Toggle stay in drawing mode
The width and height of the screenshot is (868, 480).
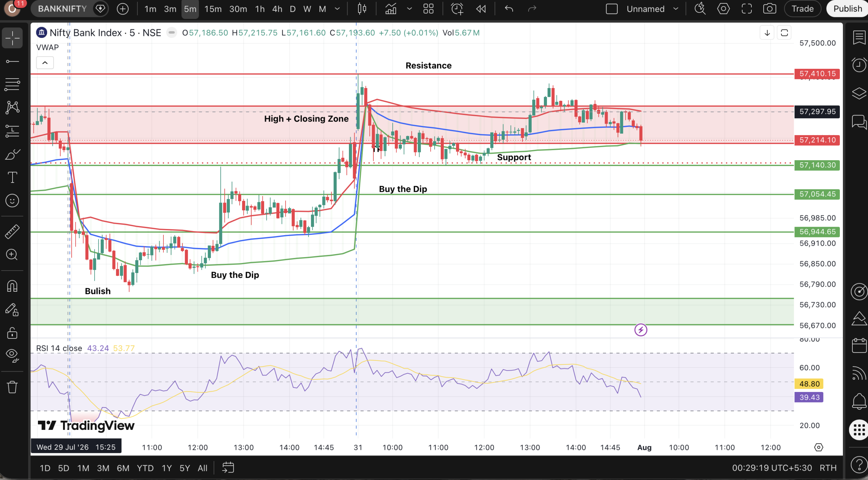(12, 310)
